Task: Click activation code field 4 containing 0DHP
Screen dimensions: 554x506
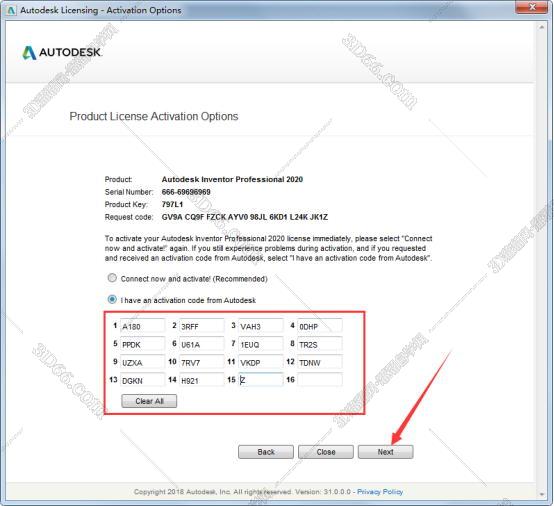Action: coord(320,326)
